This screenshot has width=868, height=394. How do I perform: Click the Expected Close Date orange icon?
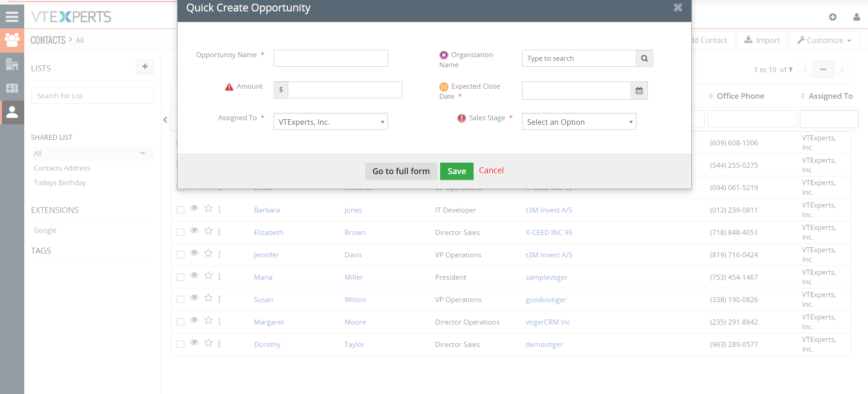point(444,87)
